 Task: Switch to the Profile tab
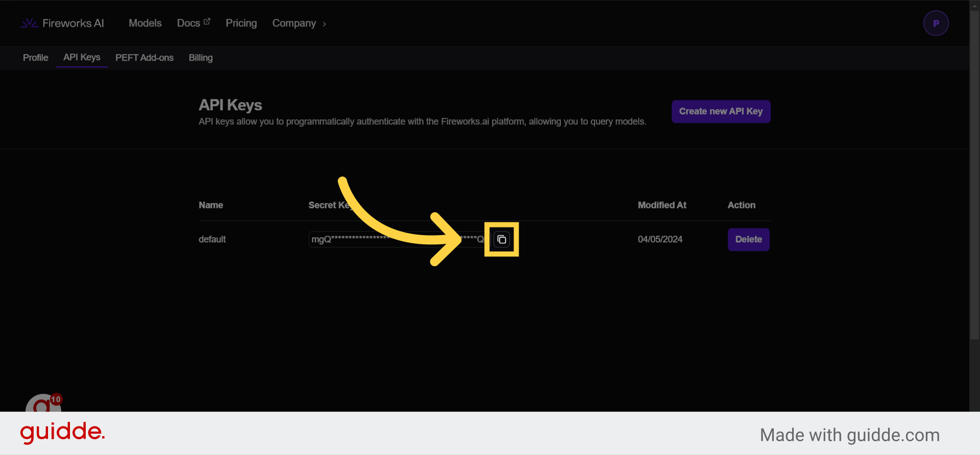click(x=36, y=58)
